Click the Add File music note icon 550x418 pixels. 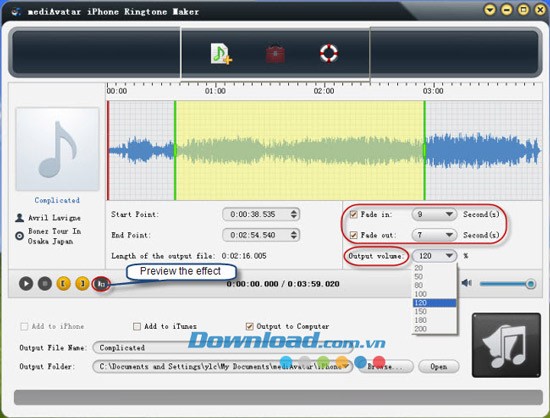(x=221, y=54)
